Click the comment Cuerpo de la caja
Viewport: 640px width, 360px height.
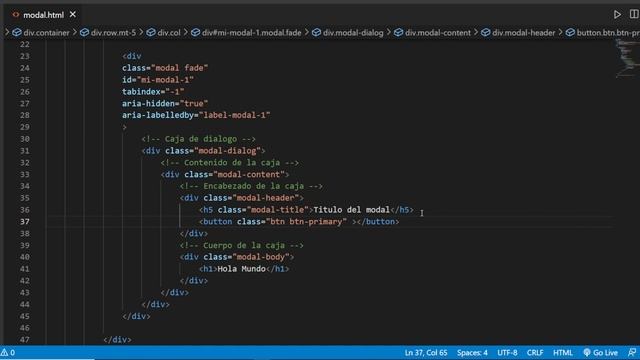[242, 246]
